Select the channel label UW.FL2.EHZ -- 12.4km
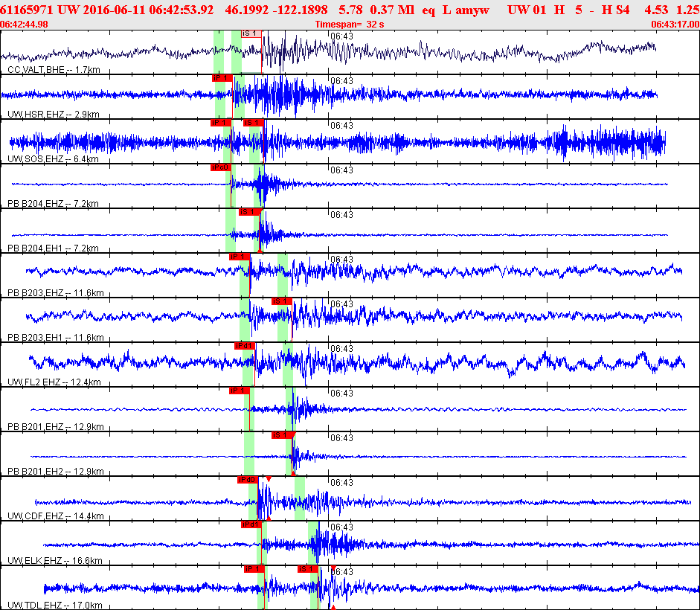 (54, 382)
